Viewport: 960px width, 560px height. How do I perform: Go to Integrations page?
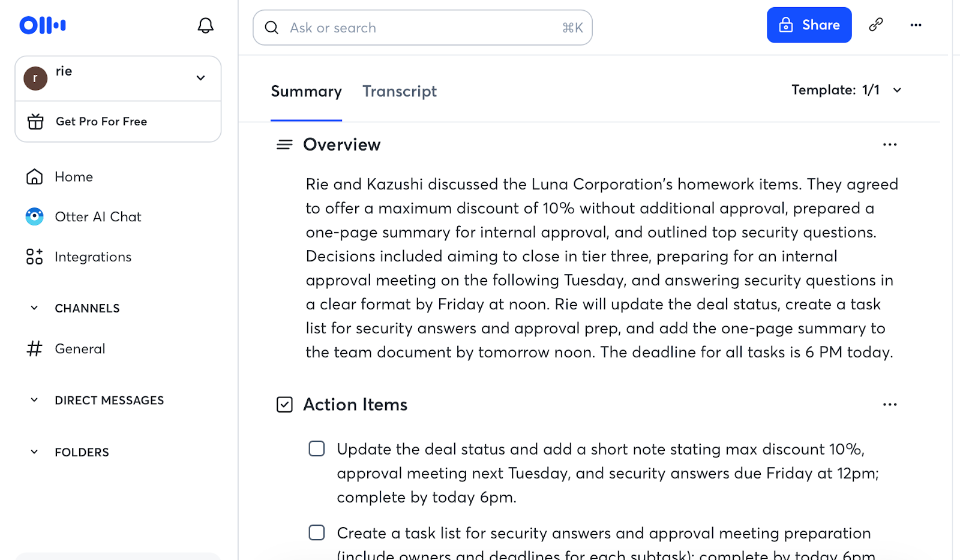click(92, 257)
